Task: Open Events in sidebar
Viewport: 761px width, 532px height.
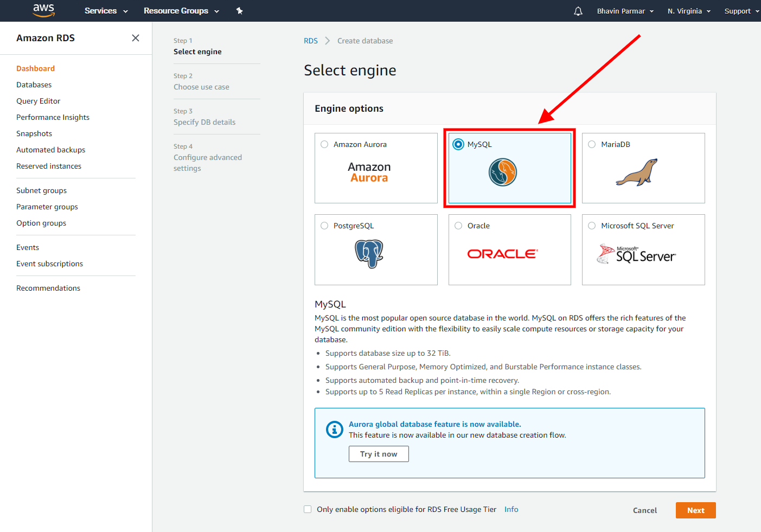Action: point(28,247)
